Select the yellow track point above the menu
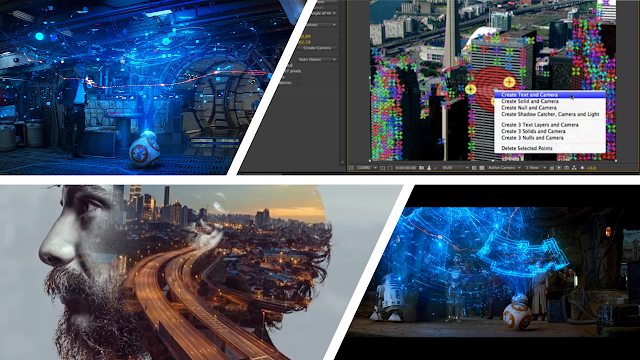 click(509, 82)
